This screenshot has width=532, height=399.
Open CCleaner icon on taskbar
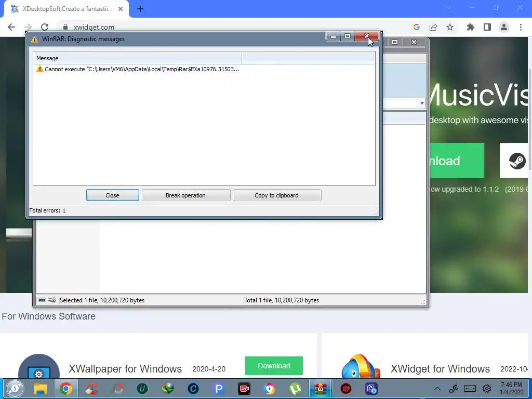click(91, 389)
